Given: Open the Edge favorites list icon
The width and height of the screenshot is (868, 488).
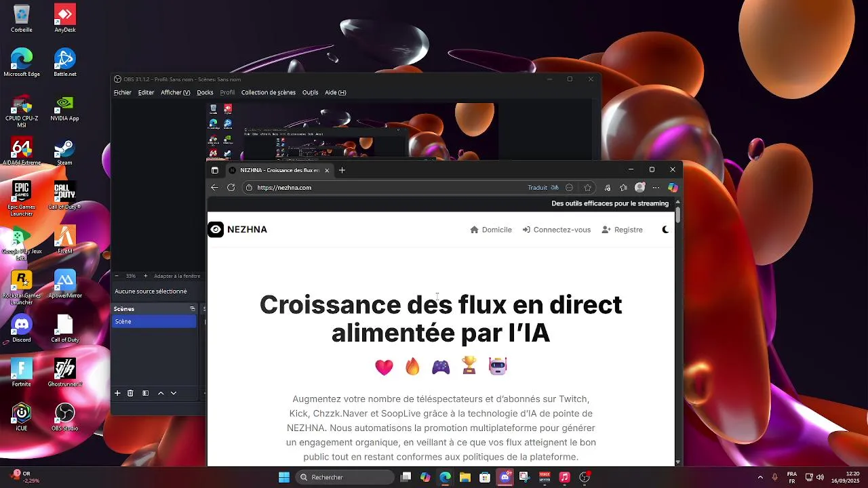Looking at the screenshot, I should click(623, 188).
